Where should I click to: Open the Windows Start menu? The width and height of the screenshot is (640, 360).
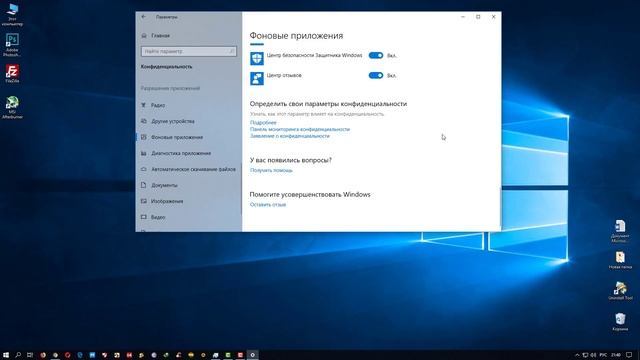tap(6, 355)
